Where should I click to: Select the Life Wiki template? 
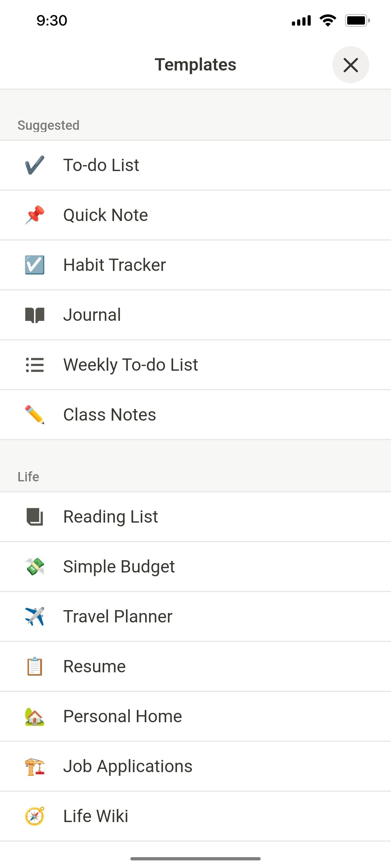pos(195,816)
